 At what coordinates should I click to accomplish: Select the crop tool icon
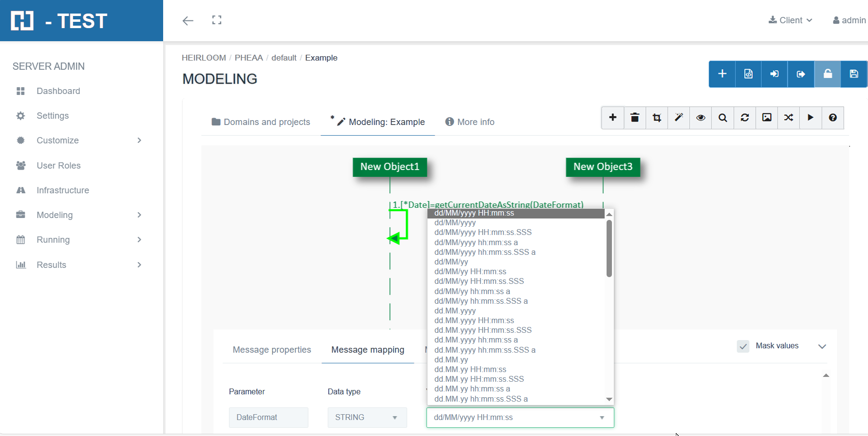point(657,118)
